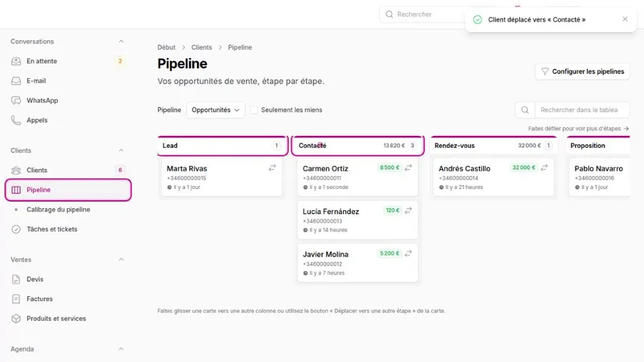Click the move-stage icon on Carmen Ortiz card
The height and width of the screenshot is (362, 644).
(408, 168)
